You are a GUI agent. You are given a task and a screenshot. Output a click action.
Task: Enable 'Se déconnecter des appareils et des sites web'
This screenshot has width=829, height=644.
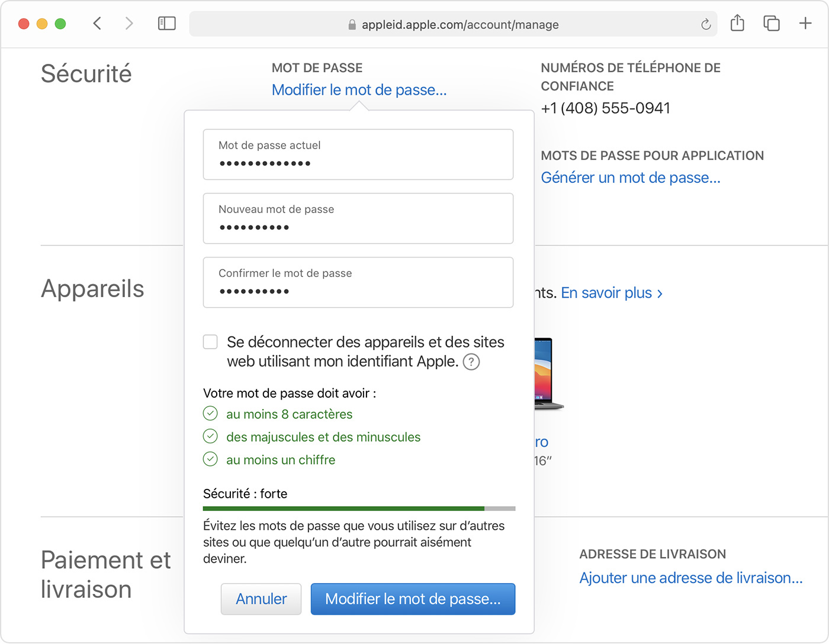(210, 342)
